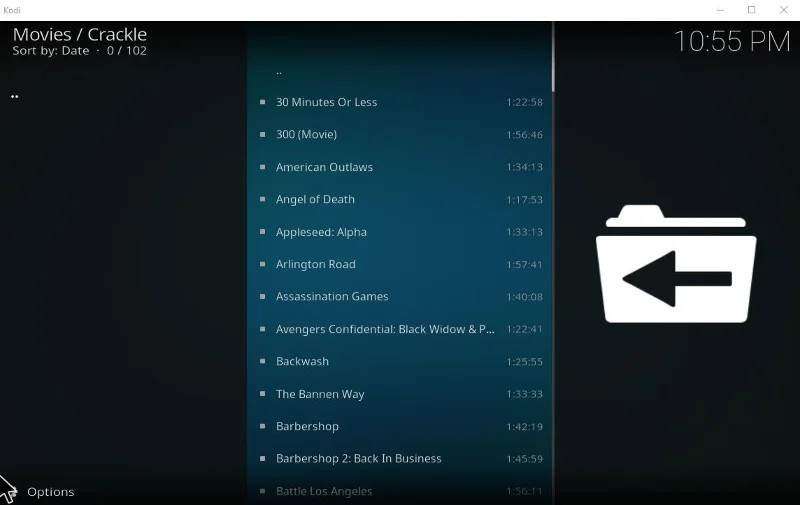Image resolution: width=800 pixels, height=505 pixels.
Task: Click the bullet icon beside Backwash
Action: pyautogui.click(x=262, y=361)
